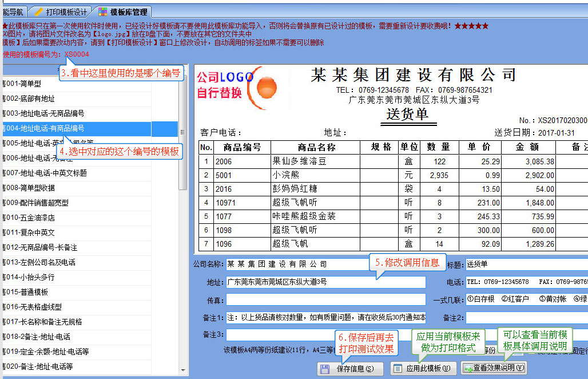
Task: Switch to the 打印模板设计 tab
Action: tap(66, 11)
